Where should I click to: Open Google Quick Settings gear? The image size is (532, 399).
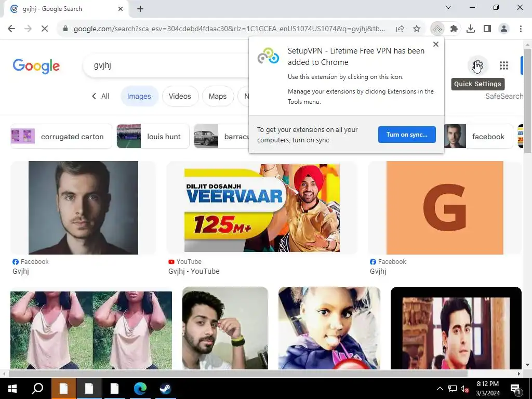click(x=477, y=65)
